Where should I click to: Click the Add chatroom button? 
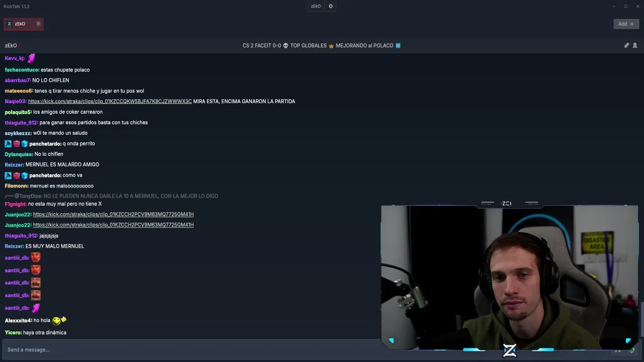(626, 24)
